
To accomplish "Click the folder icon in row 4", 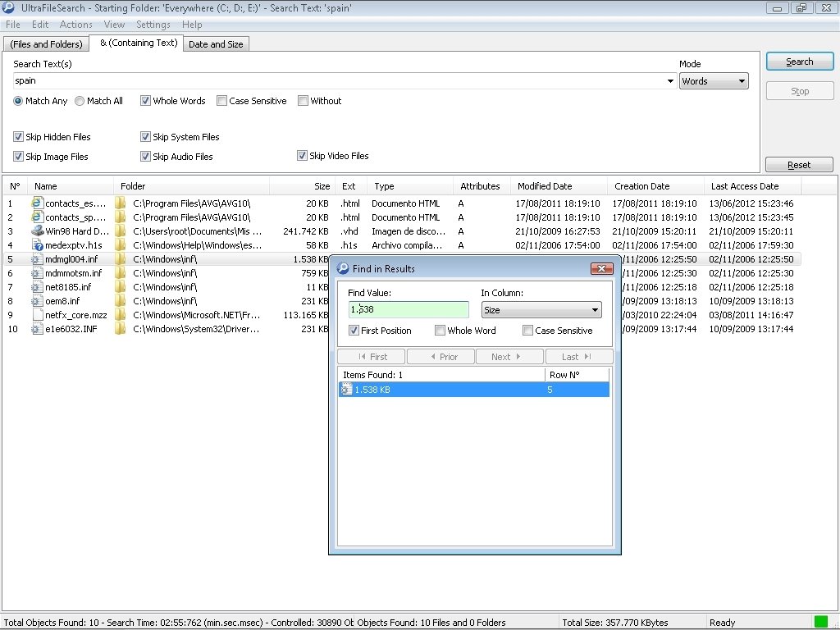I will [121, 244].
